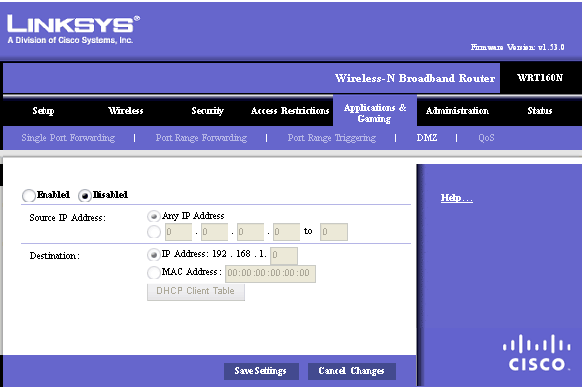The width and height of the screenshot is (582, 388).
Task: Open the Access Restrictions tab
Action: click(290, 111)
